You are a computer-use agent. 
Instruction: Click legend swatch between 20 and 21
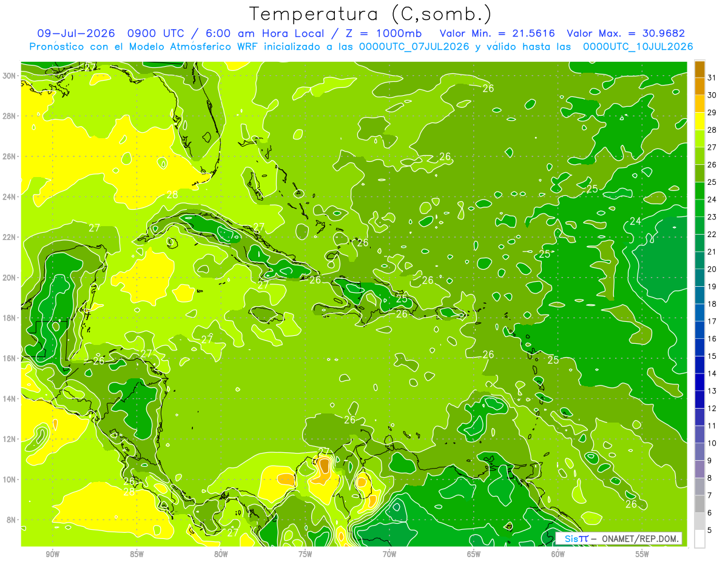(x=699, y=261)
